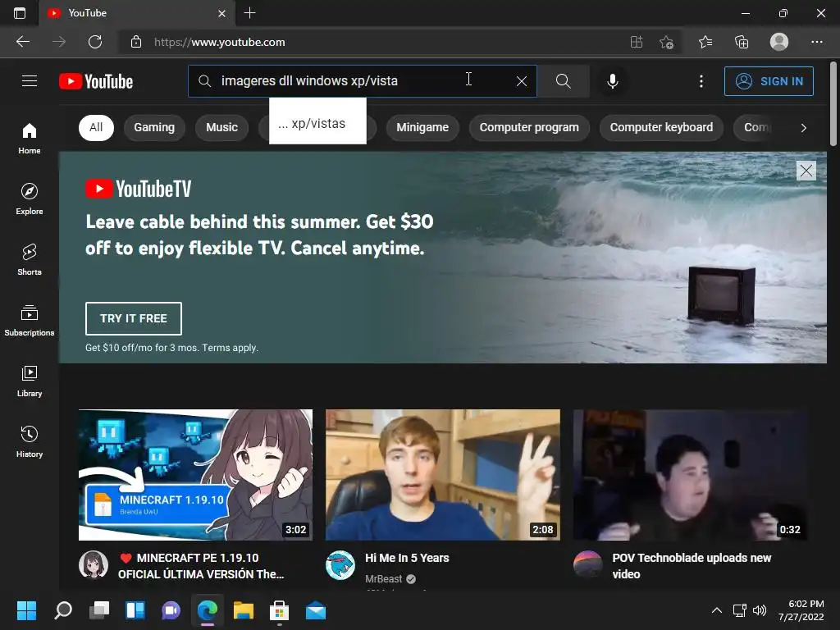
Task: Visit the MrBeast channel name link
Action: (384, 578)
